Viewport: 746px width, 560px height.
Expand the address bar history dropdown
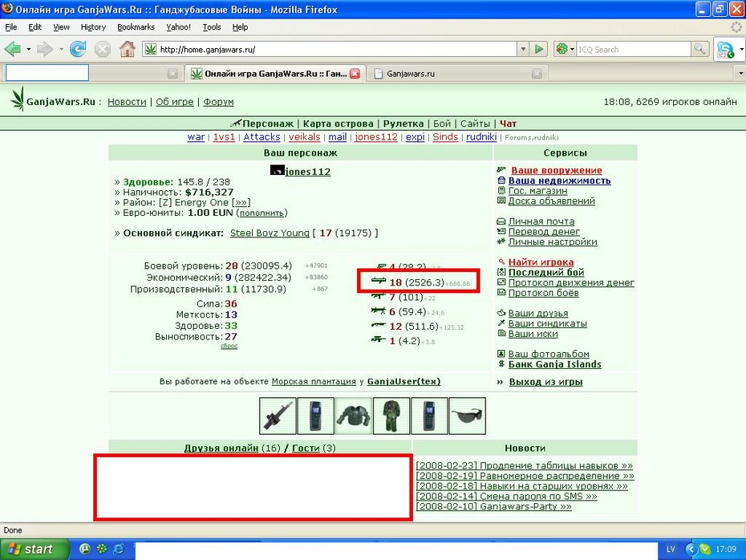click(523, 49)
